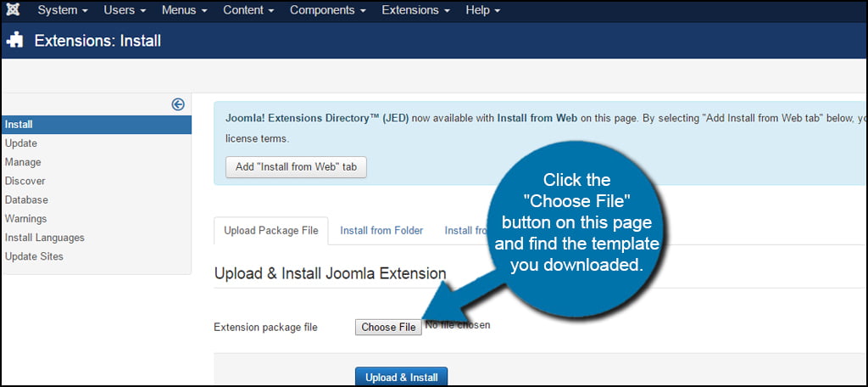Open Database in the sidebar

click(26, 199)
